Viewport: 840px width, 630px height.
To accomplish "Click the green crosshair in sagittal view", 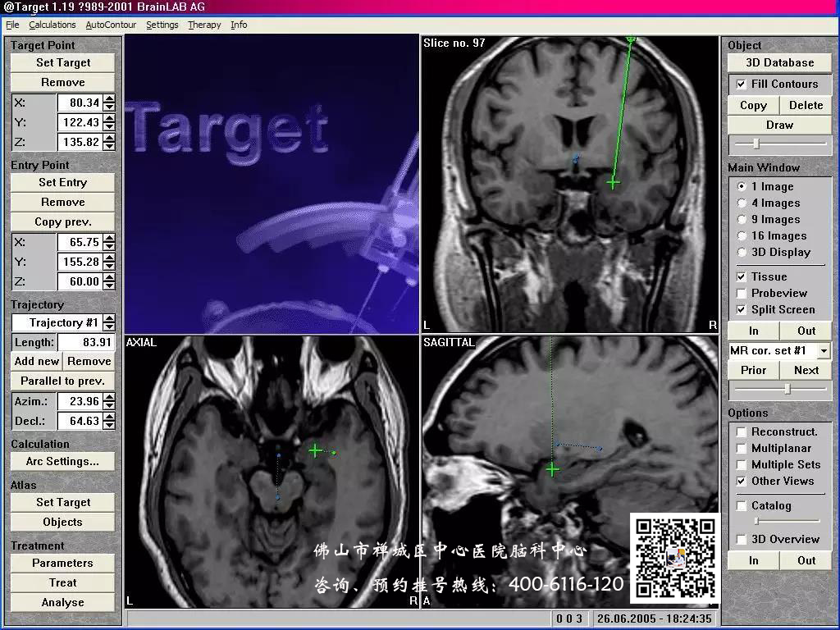I will pyautogui.click(x=552, y=469).
